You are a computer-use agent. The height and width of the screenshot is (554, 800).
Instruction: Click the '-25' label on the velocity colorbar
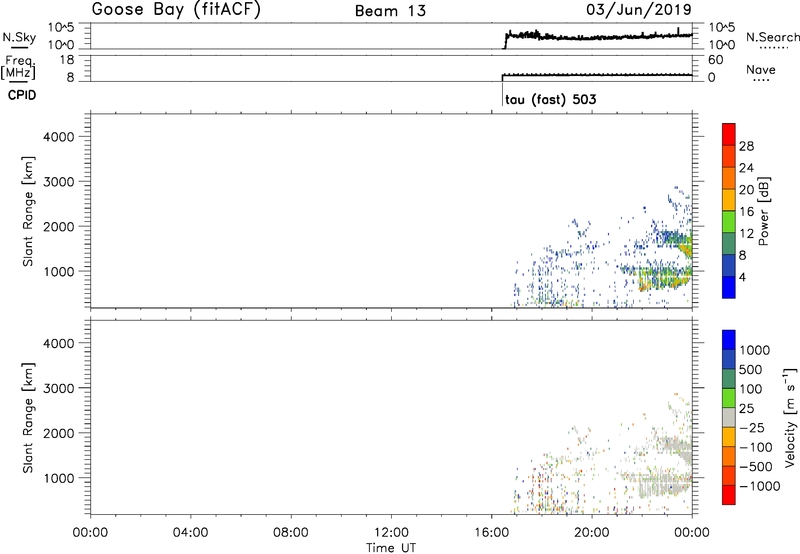[x=752, y=427]
